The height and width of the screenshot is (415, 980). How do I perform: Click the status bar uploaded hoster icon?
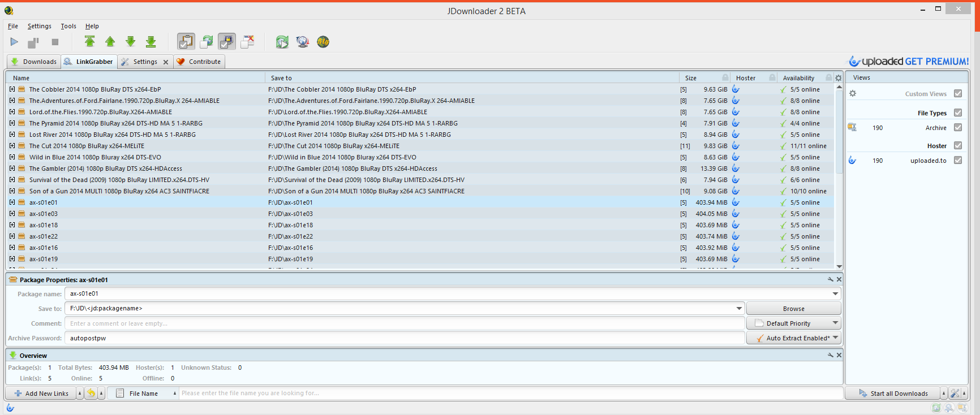(10, 408)
